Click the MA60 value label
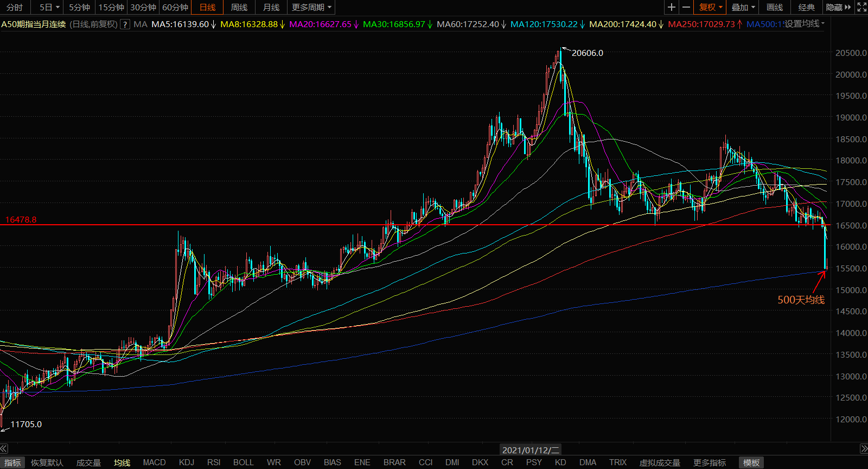 (471, 24)
